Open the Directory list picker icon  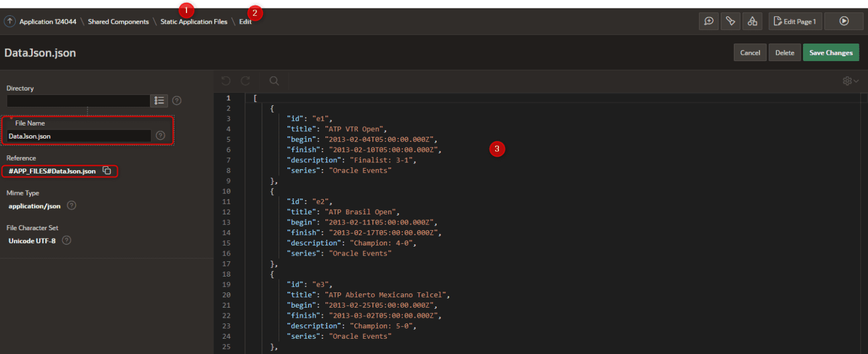159,100
